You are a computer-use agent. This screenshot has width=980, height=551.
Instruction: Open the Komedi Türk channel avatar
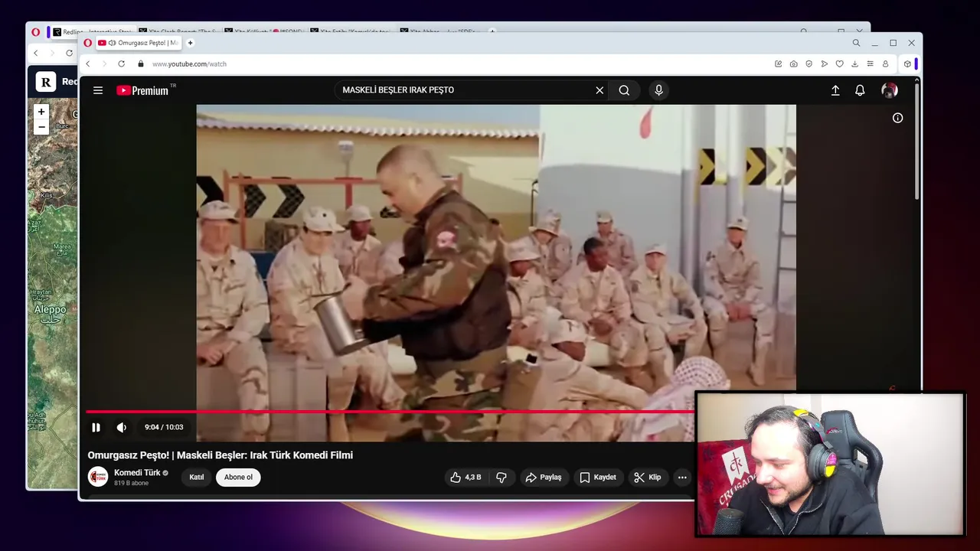point(98,477)
